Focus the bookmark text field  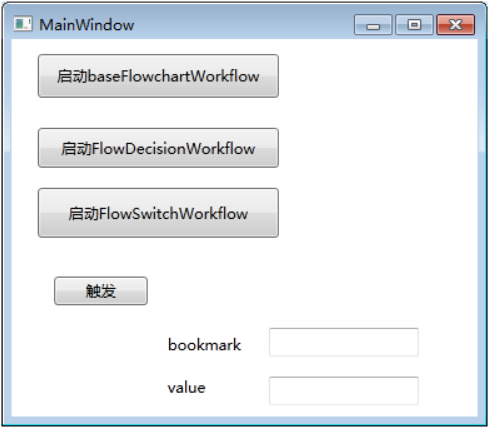pos(344,342)
